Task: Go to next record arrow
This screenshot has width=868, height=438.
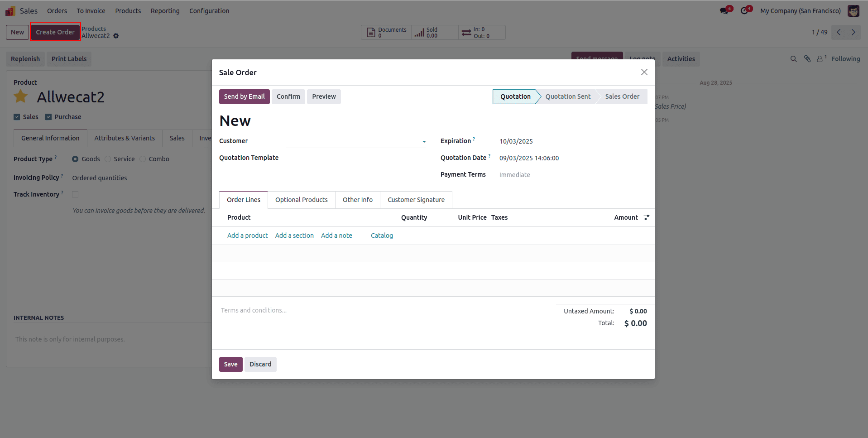Action: click(853, 32)
